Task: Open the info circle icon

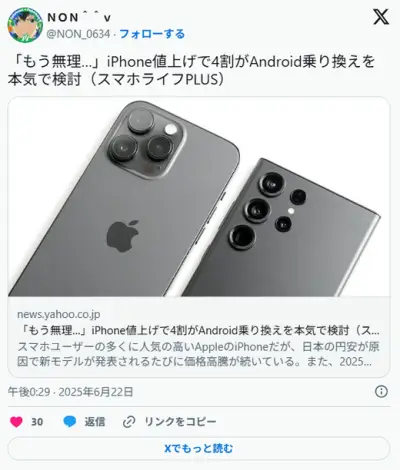Action: pyautogui.click(x=381, y=391)
